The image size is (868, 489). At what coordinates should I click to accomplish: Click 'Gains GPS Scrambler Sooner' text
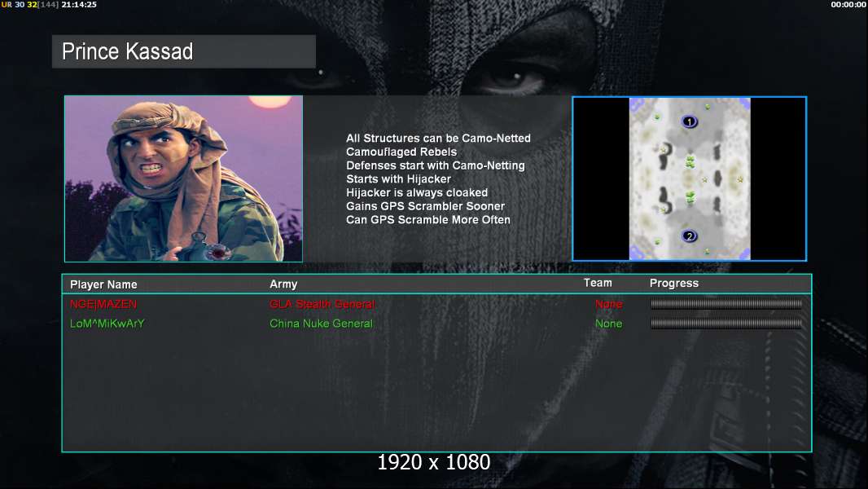pyautogui.click(x=426, y=206)
